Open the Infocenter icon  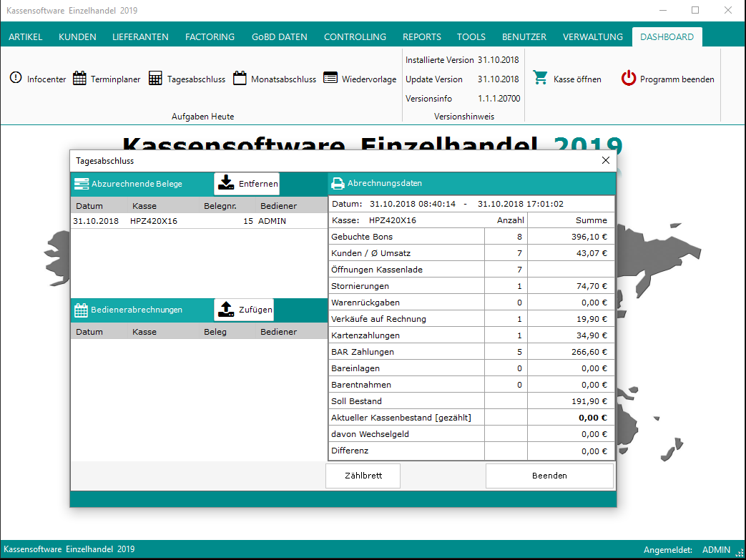click(16, 79)
